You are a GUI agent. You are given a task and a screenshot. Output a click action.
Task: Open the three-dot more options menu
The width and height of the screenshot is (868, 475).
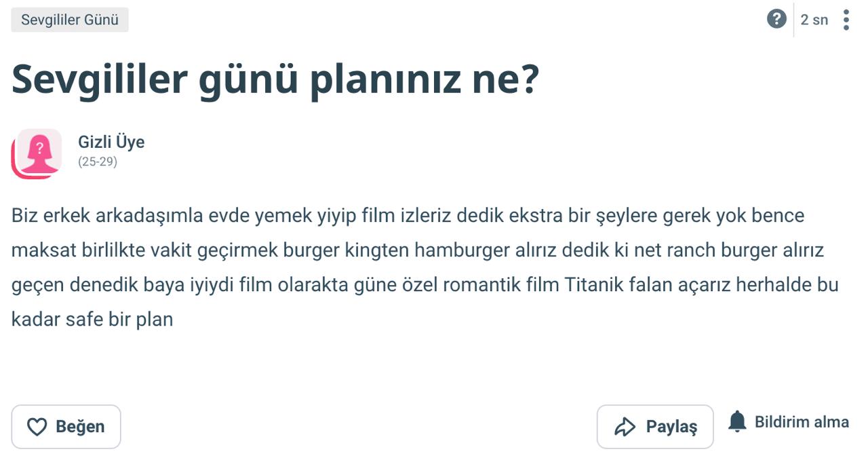coord(846,20)
